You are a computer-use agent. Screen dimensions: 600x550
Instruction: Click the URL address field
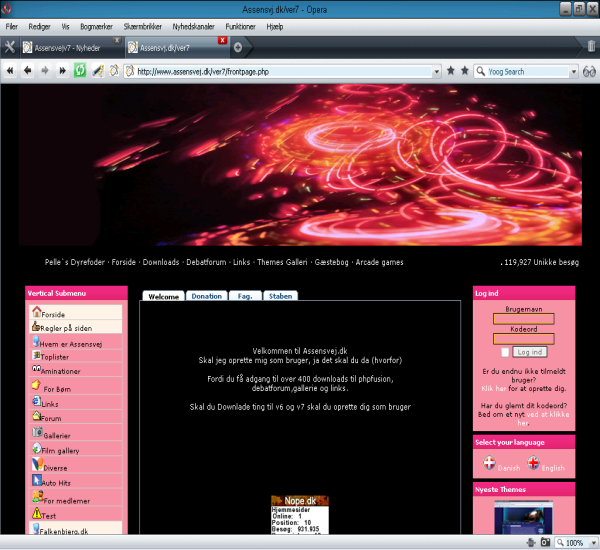pyautogui.click(x=284, y=72)
